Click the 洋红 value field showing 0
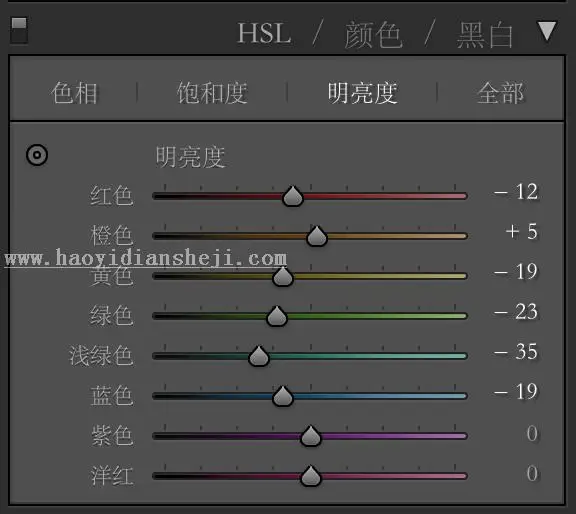Viewport: 576px width, 514px height. coord(532,474)
